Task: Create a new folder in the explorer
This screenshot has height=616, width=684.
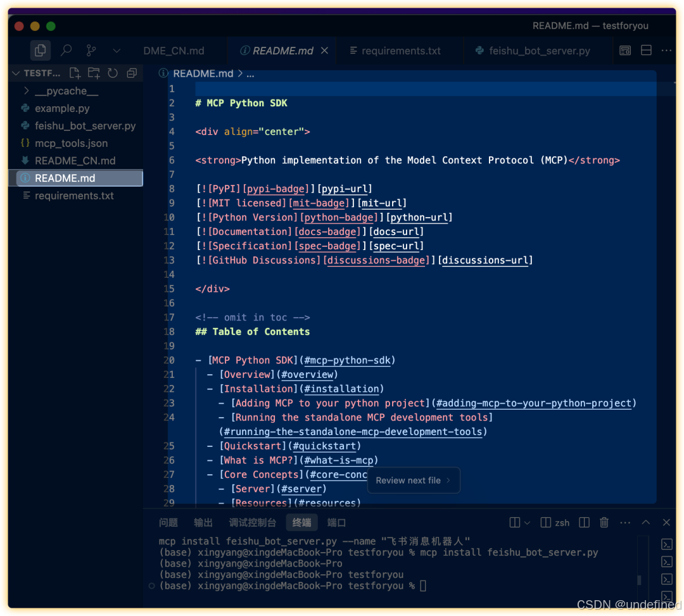Action: tap(94, 73)
